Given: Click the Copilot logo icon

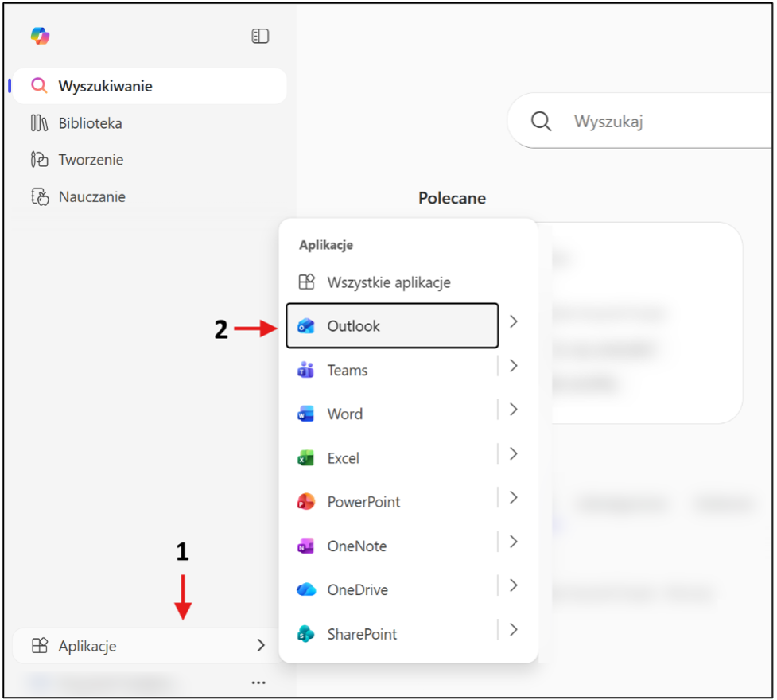Looking at the screenshot, I should click(40, 36).
